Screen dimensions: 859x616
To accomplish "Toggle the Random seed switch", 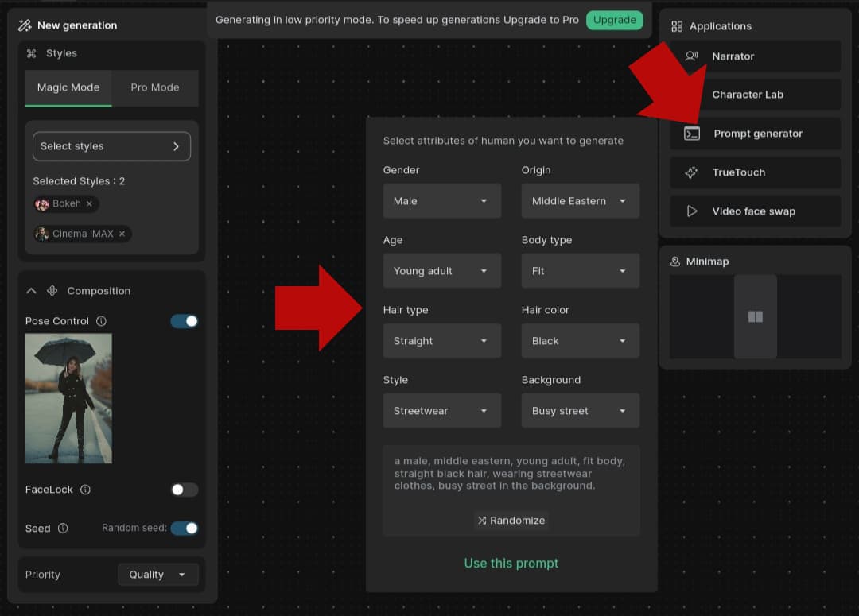I will [x=185, y=528].
